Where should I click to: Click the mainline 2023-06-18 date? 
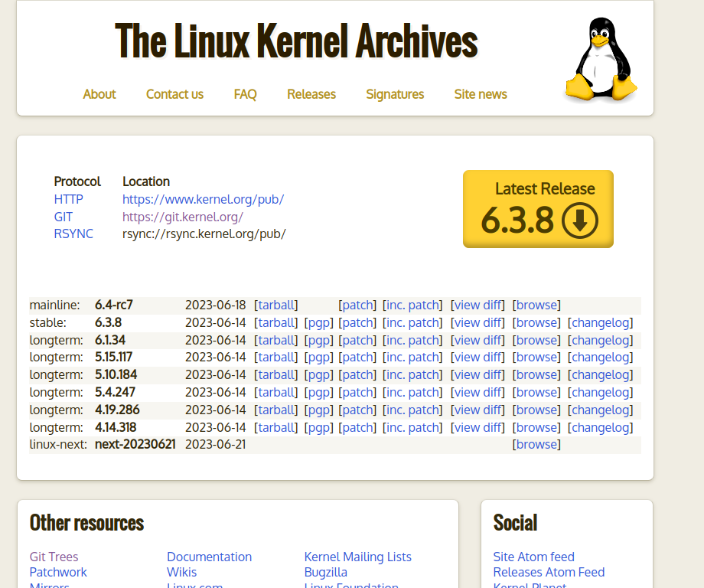click(216, 305)
